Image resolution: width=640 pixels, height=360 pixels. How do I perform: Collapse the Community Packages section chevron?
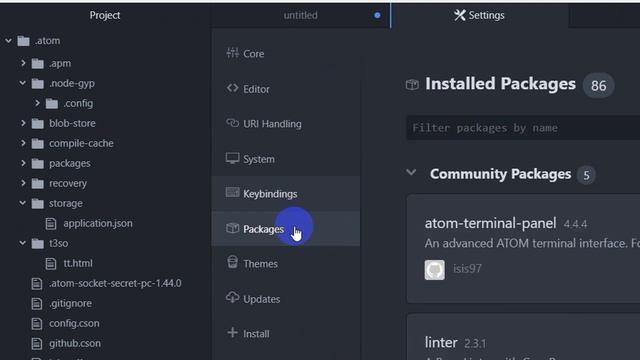pyautogui.click(x=411, y=173)
